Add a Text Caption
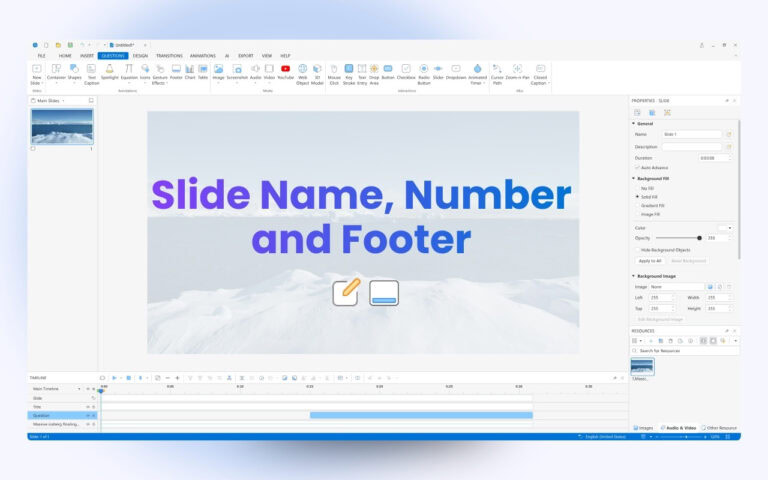The image size is (768, 480). (x=92, y=74)
